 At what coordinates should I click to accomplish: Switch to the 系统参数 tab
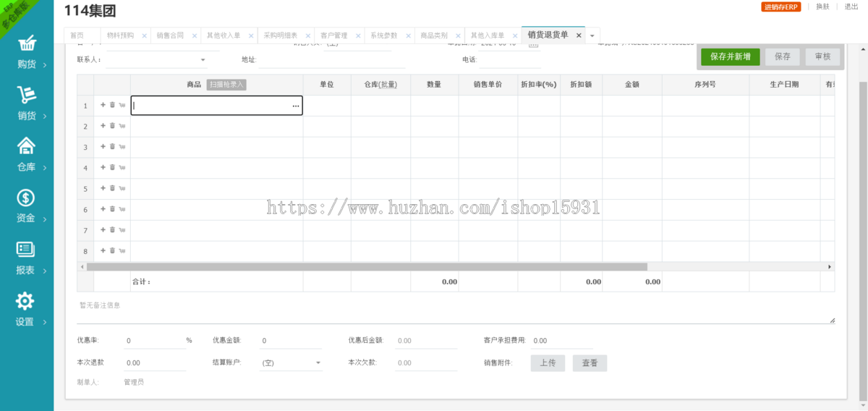[383, 35]
